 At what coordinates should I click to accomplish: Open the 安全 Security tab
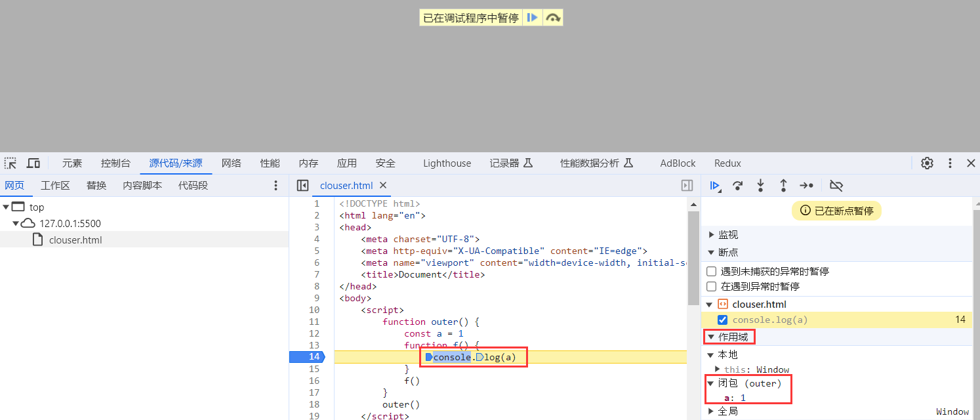(x=386, y=163)
